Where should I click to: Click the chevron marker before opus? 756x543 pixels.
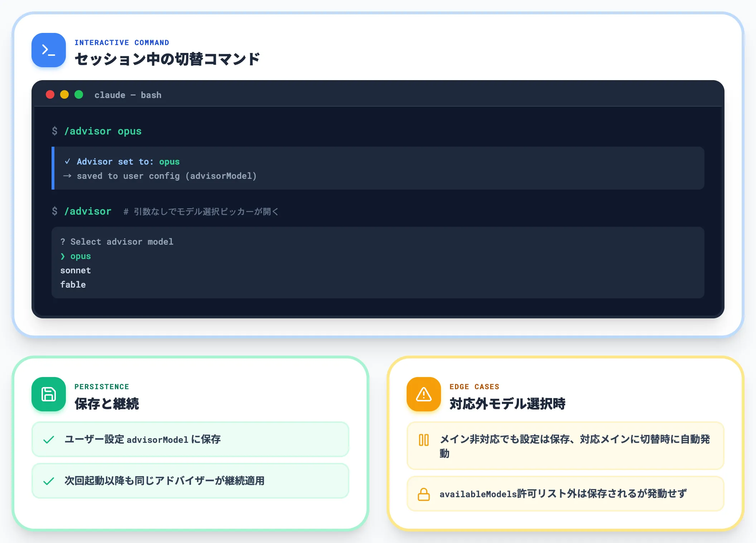coord(63,256)
